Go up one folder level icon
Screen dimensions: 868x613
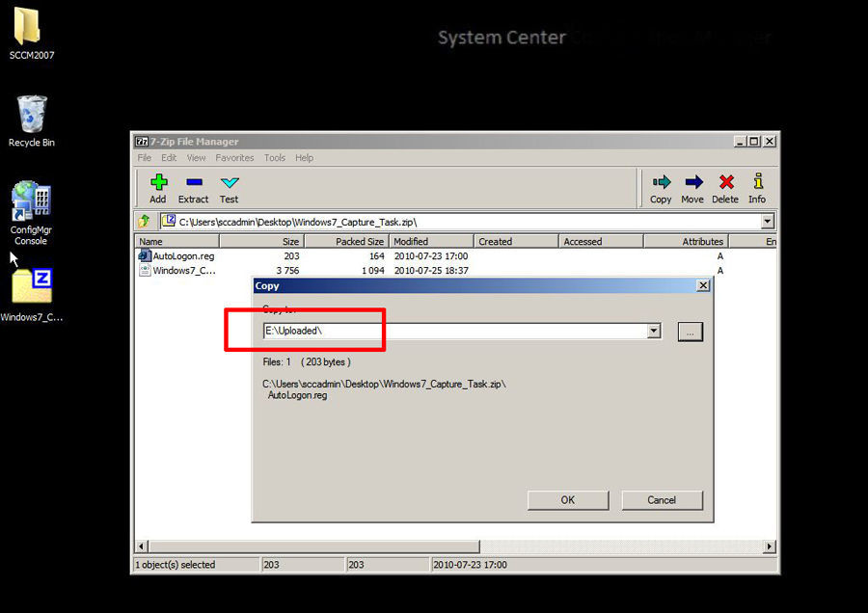click(x=144, y=222)
